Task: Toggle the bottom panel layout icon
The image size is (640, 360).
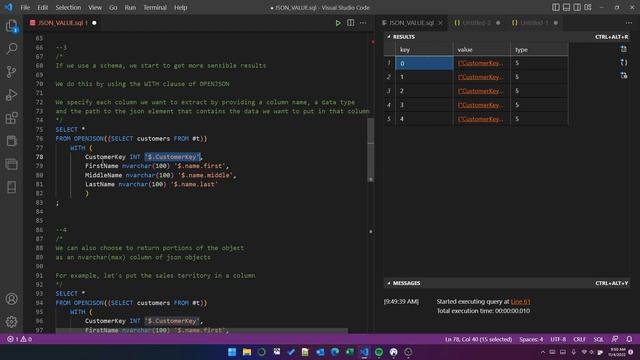Action: (x=567, y=7)
